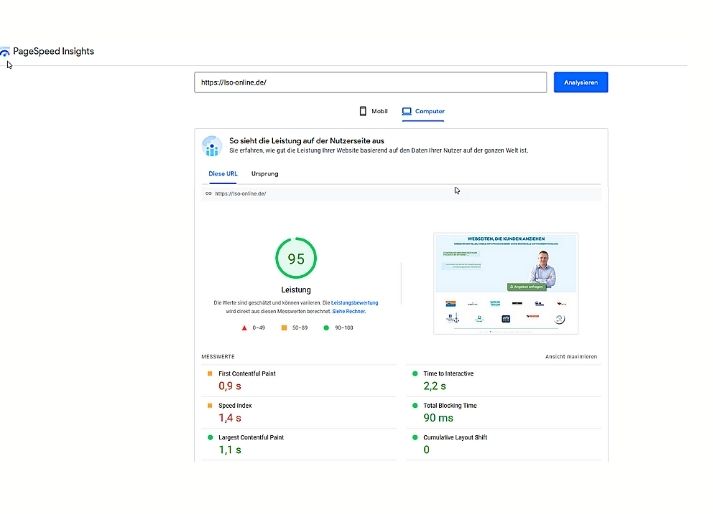Switch to the Ursprung tab
Image resolution: width=713 pixels, height=514 pixels.
click(265, 174)
